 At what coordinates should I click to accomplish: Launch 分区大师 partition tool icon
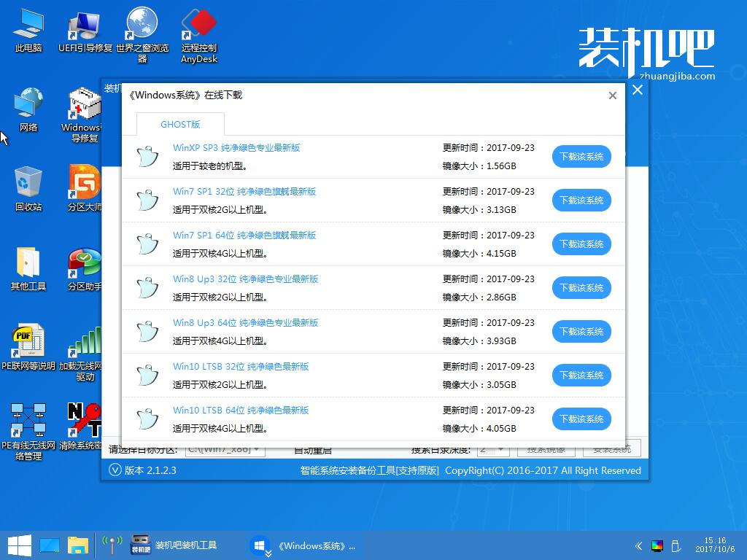pyautogui.click(x=85, y=188)
